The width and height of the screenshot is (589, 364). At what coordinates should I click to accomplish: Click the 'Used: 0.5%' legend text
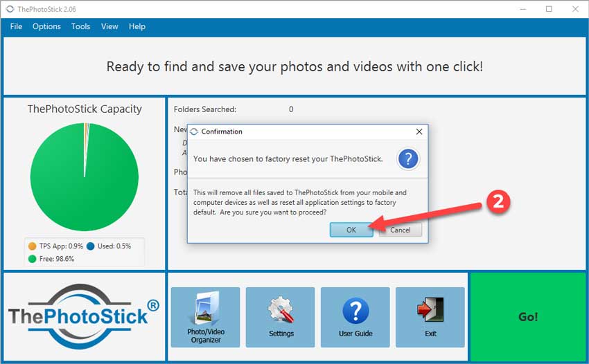point(114,246)
